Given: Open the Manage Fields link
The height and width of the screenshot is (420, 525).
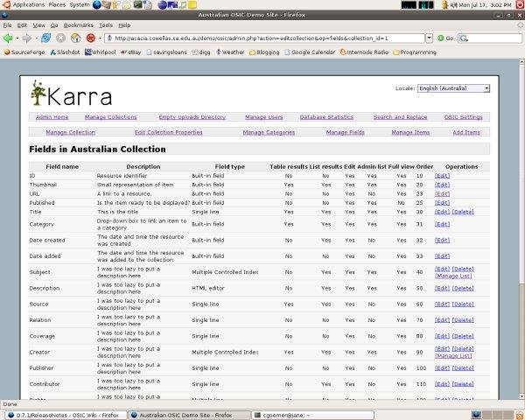Looking at the screenshot, I should [346, 133].
